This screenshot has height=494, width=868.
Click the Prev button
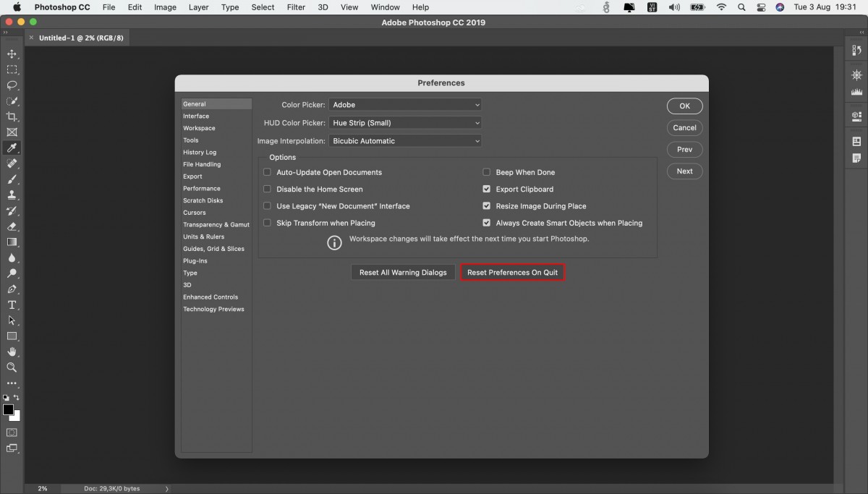pyautogui.click(x=684, y=150)
